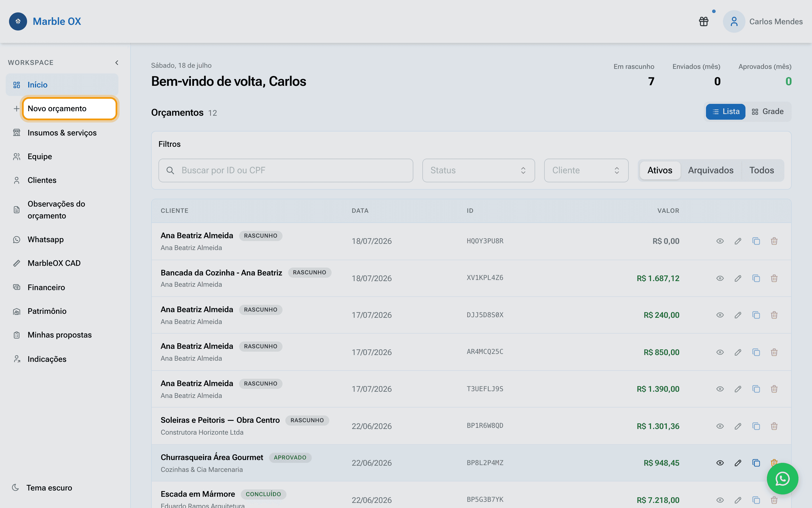Click Marble OX brand name link

pos(57,21)
